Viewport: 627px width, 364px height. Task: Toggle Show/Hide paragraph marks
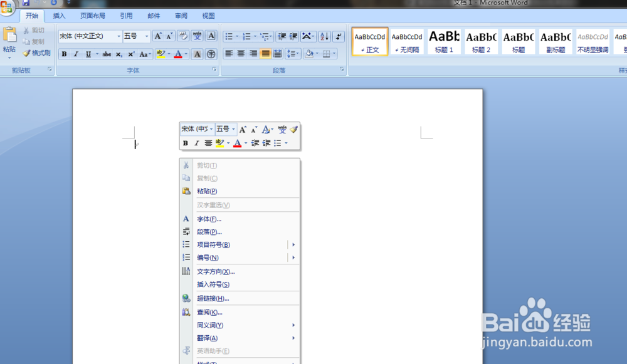pyautogui.click(x=339, y=36)
